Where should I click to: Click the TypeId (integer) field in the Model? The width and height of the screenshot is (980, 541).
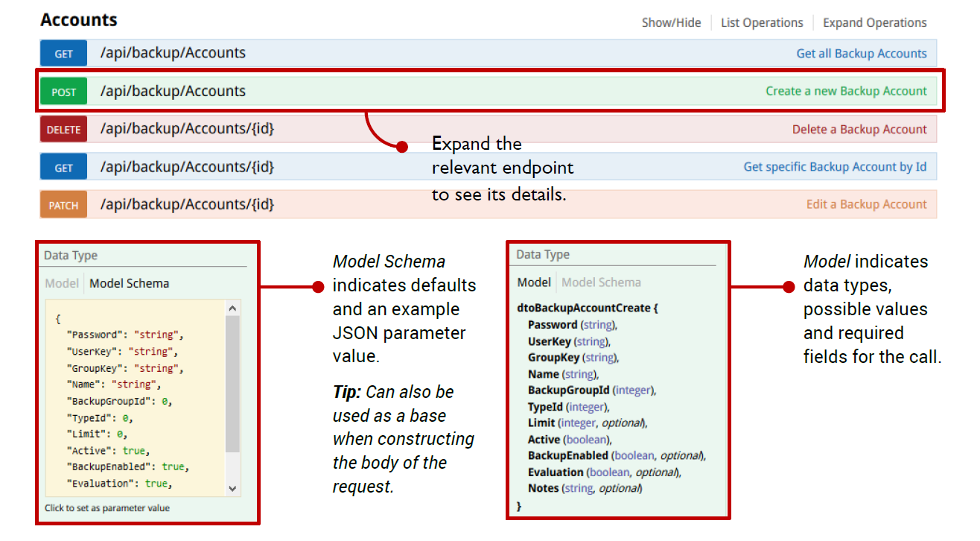pos(568,407)
